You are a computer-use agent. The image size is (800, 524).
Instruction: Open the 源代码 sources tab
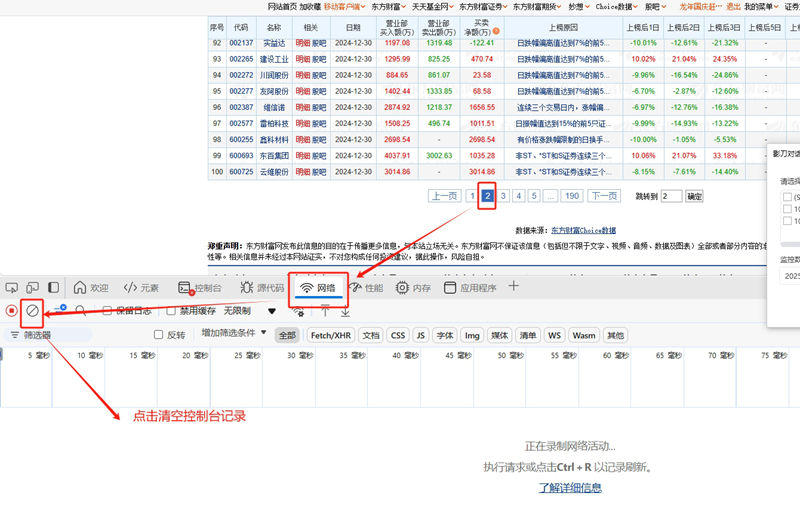pyautogui.click(x=262, y=288)
